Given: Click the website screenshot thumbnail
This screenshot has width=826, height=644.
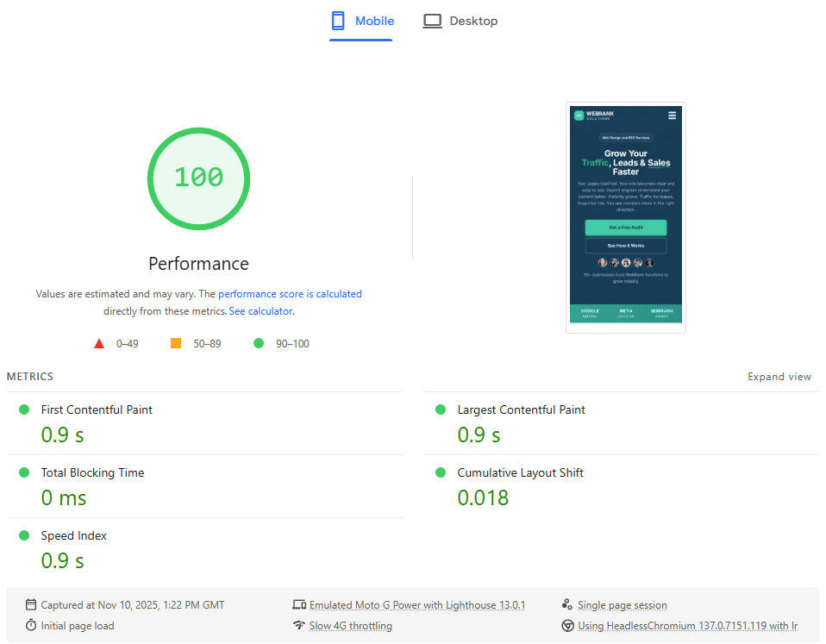Looking at the screenshot, I should pyautogui.click(x=625, y=216).
